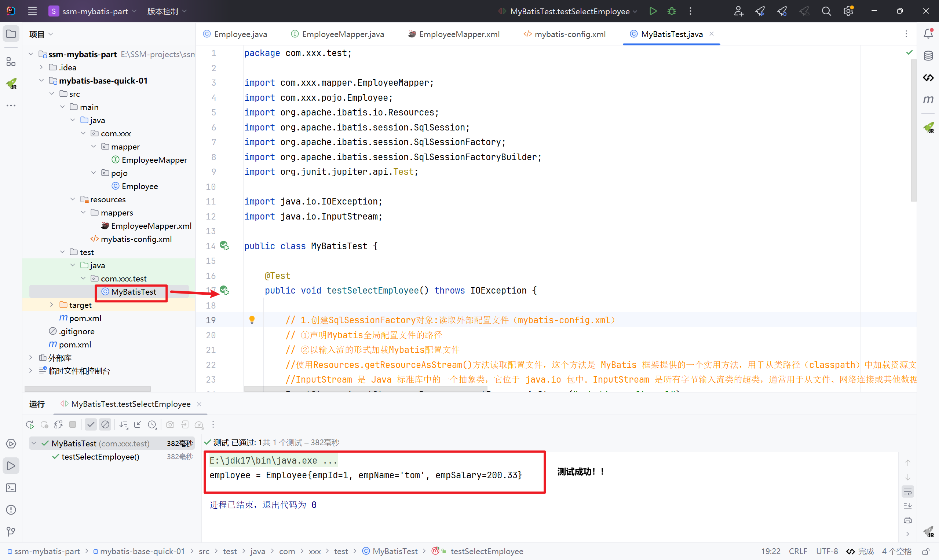The height and width of the screenshot is (560, 939).
Task: Toggle show passed tests checkmark filter
Action: point(91,424)
